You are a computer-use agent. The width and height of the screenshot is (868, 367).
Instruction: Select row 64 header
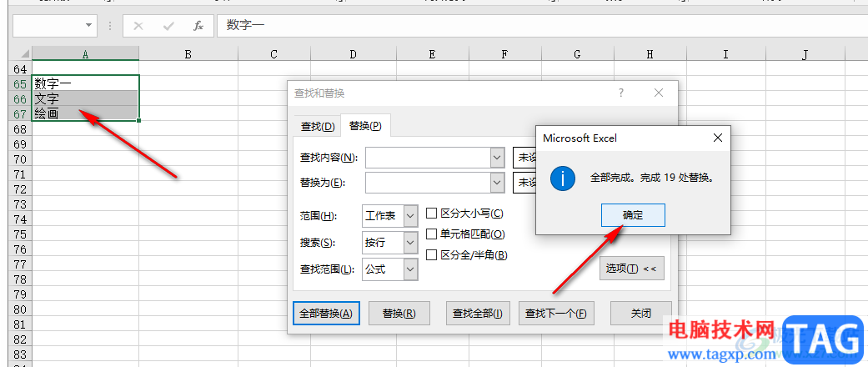tap(20, 68)
